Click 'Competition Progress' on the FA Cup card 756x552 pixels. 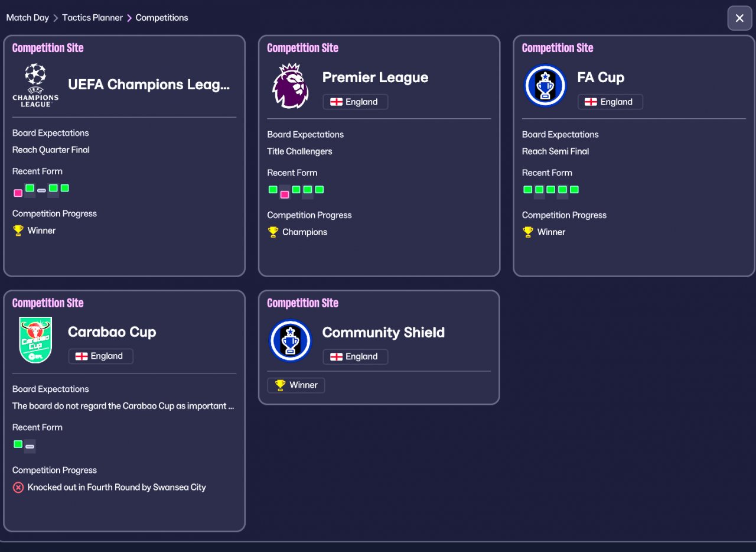coord(564,215)
